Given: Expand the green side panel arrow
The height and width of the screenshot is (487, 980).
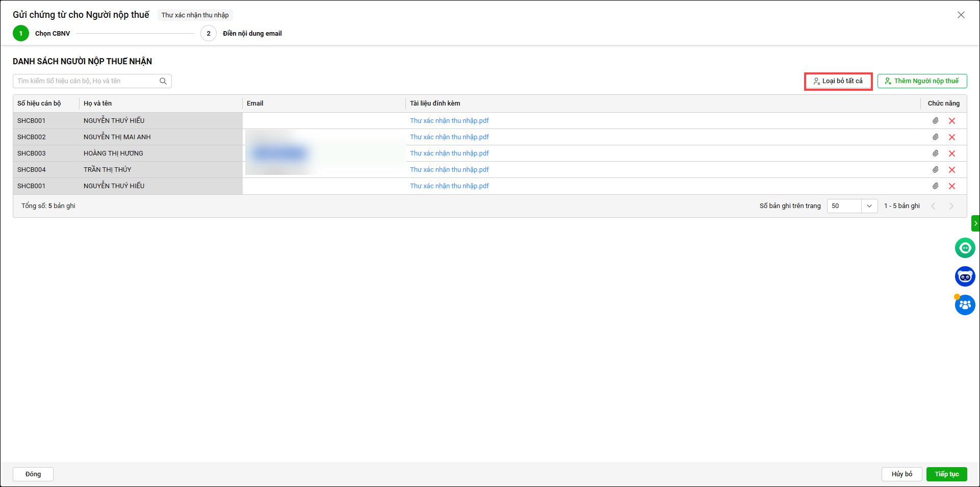Looking at the screenshot, I should 975,223.
